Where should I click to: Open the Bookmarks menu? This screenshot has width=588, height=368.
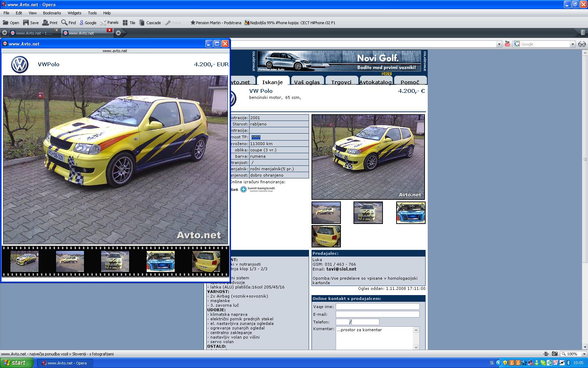point(52,13)
